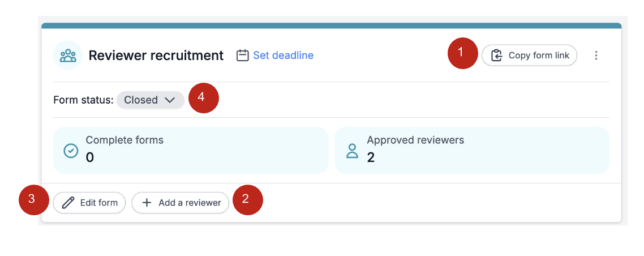
Task: Open the Complete forms stat card
Action: pyautogui.click(x=191, y=151)
